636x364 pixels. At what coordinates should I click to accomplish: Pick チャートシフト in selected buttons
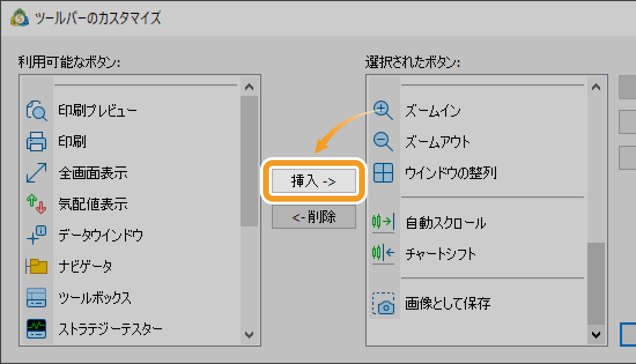tap(441, 254)
